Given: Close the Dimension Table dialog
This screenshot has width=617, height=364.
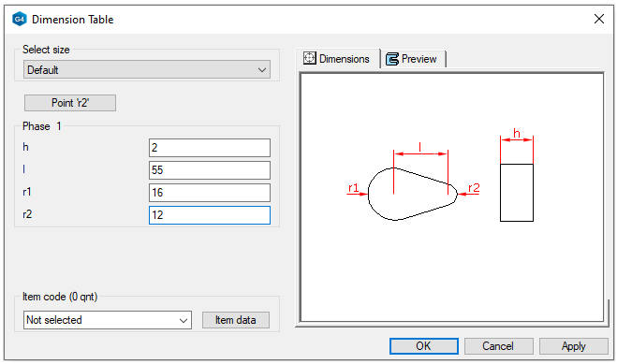Looking at the screenshot, I should [599, 19].
